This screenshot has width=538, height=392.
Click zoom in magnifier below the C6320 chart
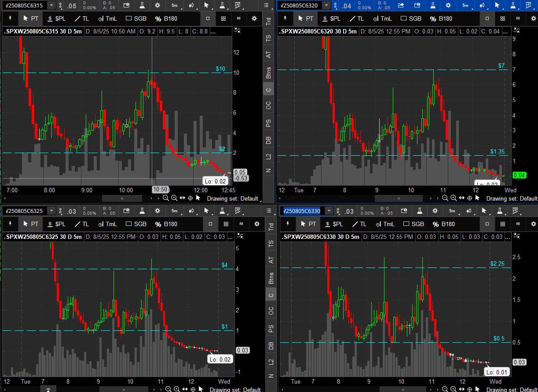(x=453, y=198)
